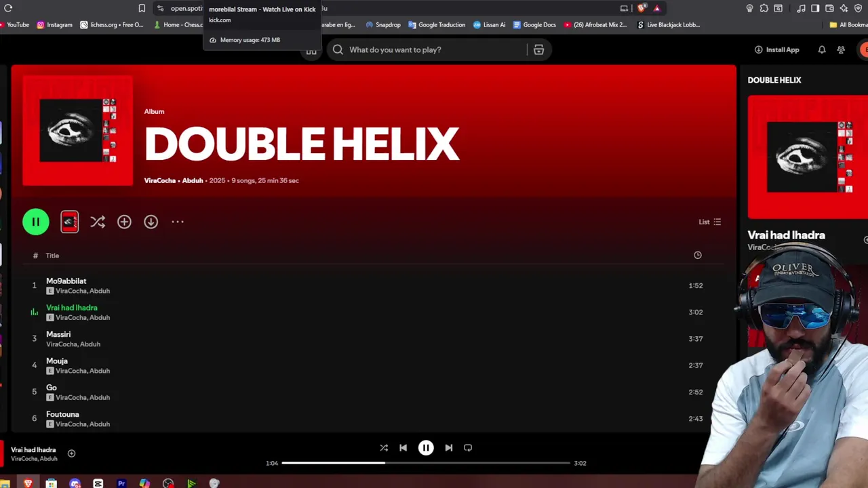Viewport: 868px width, 488px height.
Task: Click album art in the right now-playing panel
Action: (x=808, y=157)
